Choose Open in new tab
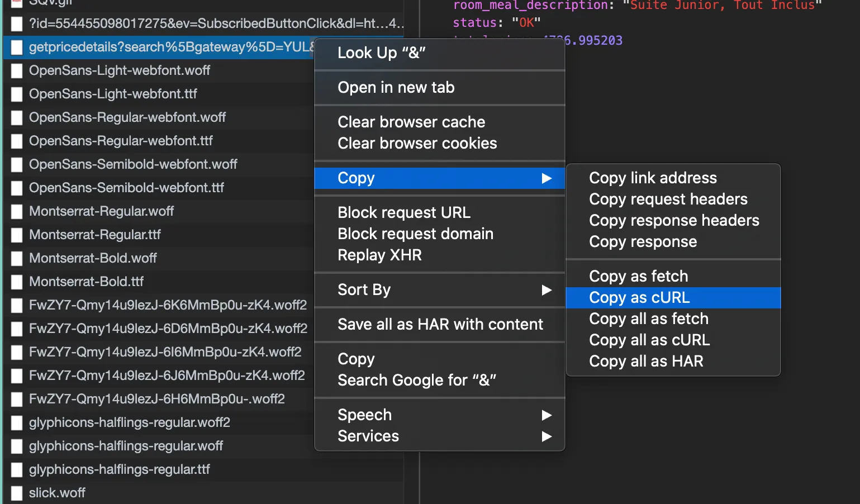The image size is (860, 504). click(439, 88)
